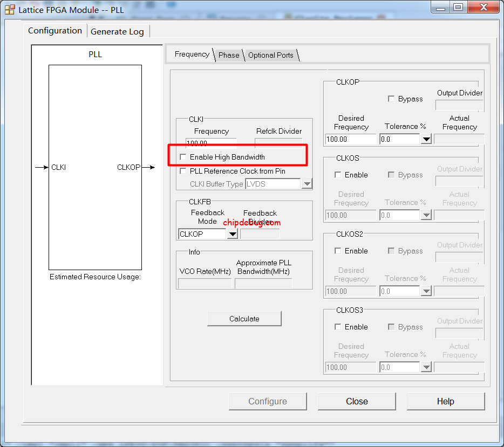Enable the CLKOS3 output checkbox
The image size is (504, 447).
click(338, 327)
